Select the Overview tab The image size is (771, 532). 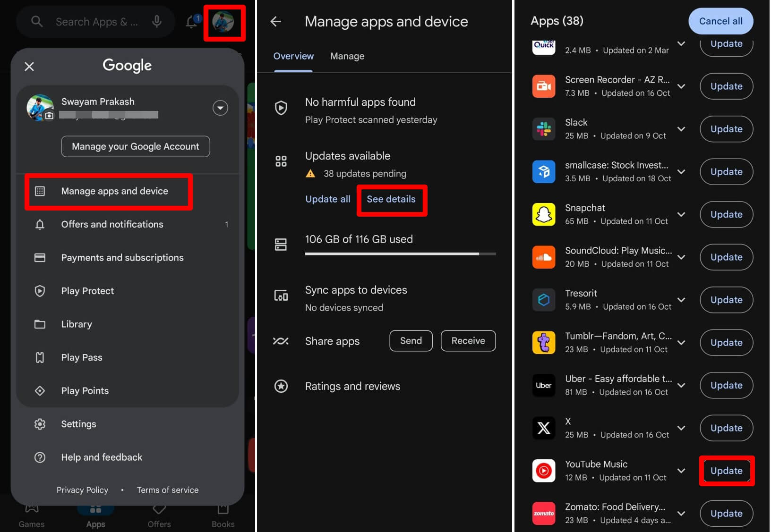pyautogui.click(x=293, y=56)
